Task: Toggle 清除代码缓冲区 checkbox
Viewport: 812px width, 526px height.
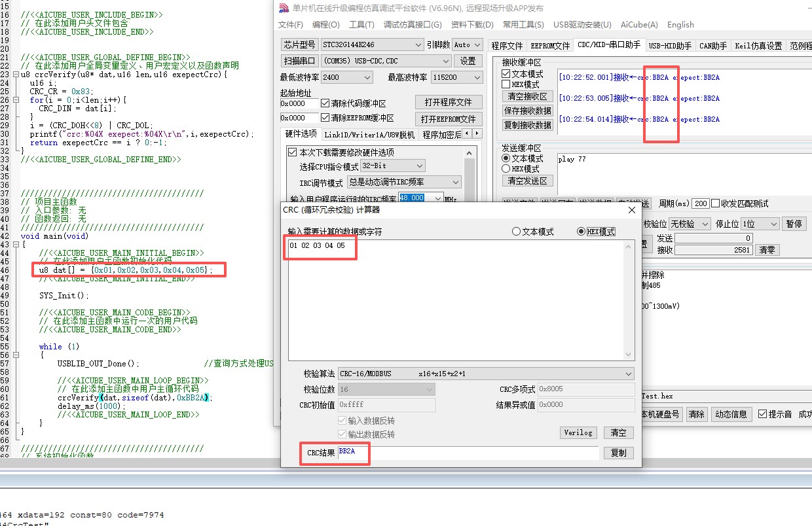Action: pos(325,103)
